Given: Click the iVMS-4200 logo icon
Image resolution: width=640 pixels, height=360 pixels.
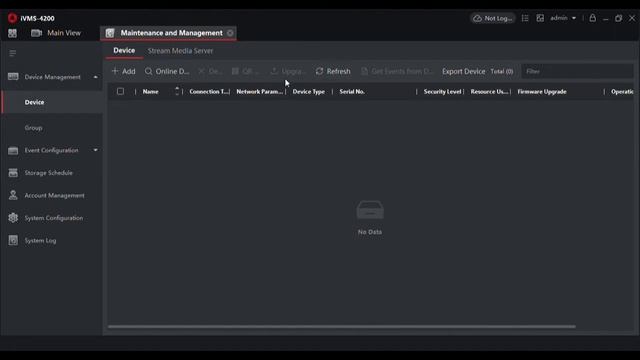Looking at the screenshot, I should click(12, 18).
